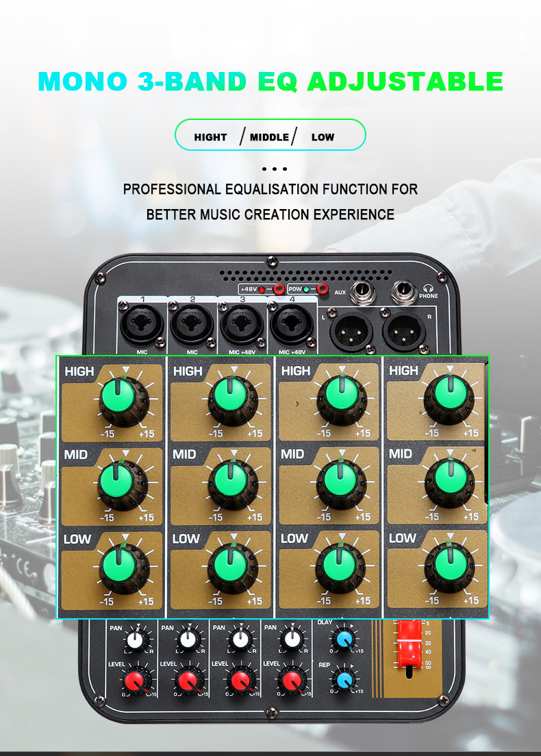This screenshot has width=541, height=756.
Task: Click the LOW EQ knob in the rightmost column
Action: tap(449, 568)
